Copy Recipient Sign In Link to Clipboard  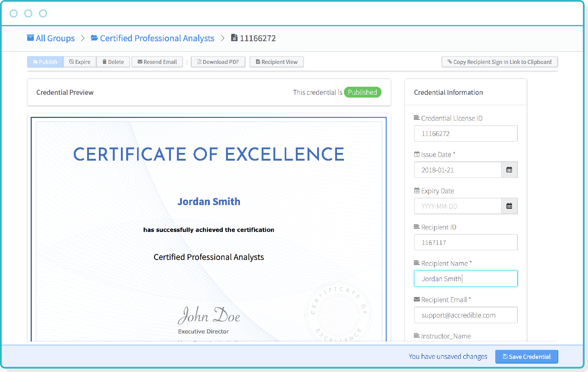point(499,62)
